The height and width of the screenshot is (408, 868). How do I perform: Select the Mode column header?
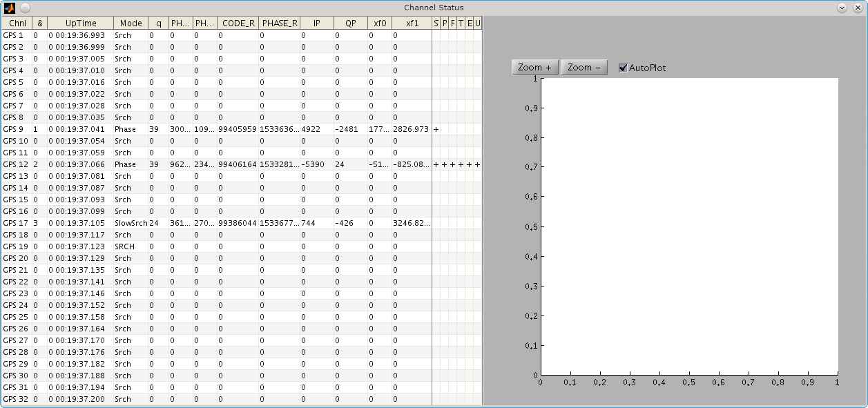[131, 23]
